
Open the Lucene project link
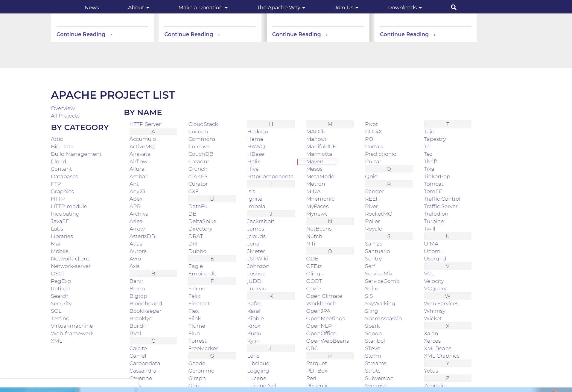(x=257, y=378)
